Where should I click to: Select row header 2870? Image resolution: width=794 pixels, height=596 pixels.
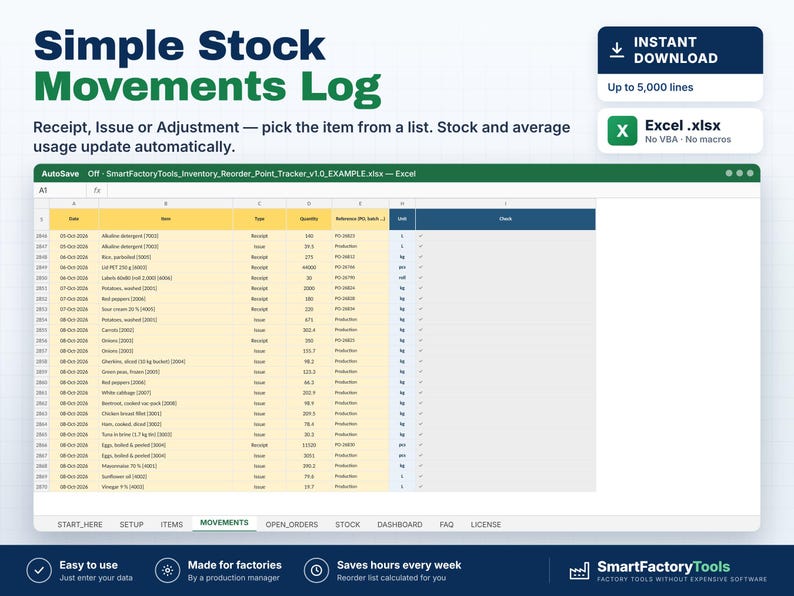pos(42,487)
